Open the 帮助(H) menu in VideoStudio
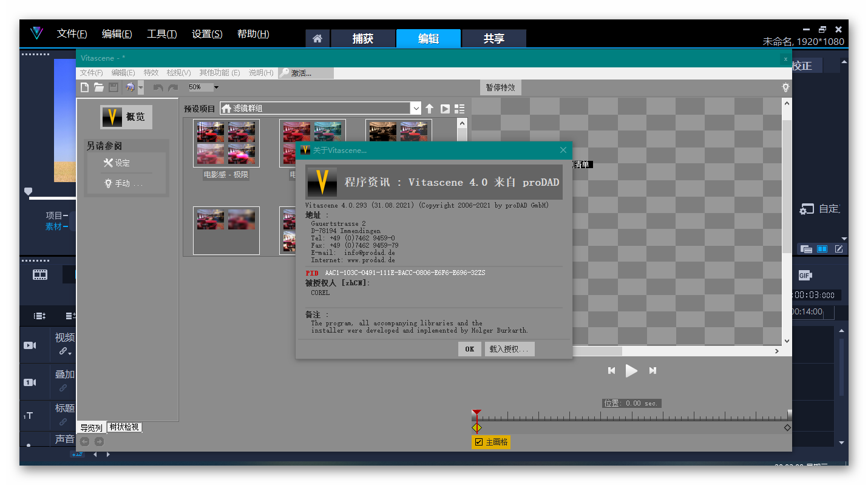The height and width of the screenshot is (485, 868). click(x=253, y=34)
